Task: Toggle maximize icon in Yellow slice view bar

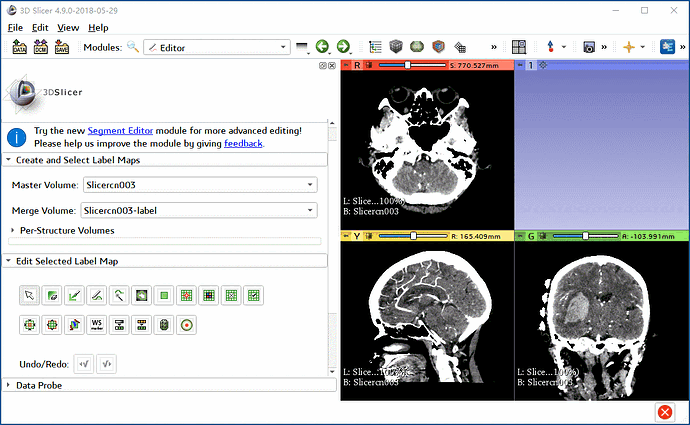Action: [368, 236]
